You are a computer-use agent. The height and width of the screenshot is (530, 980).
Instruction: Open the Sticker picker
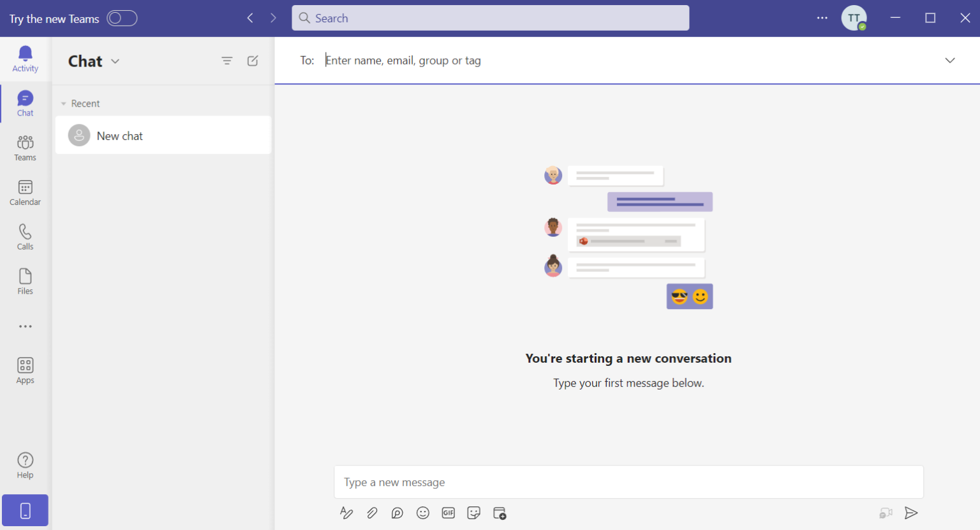(473, 513)
